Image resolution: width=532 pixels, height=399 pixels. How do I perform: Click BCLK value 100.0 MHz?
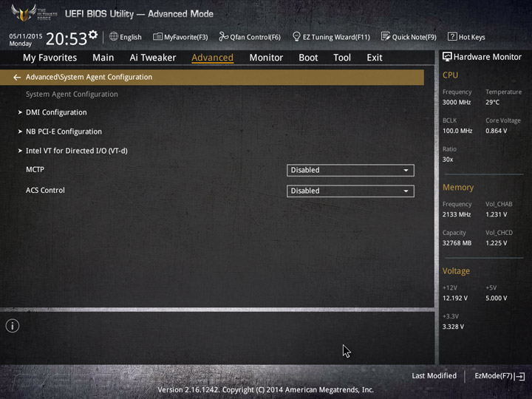tap(457, 131)
